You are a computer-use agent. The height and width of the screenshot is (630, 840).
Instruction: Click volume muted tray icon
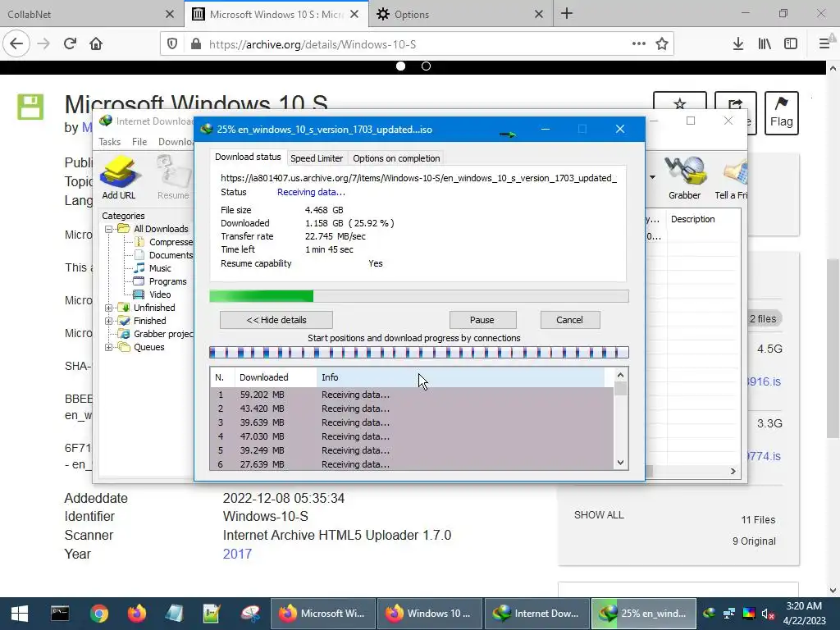[768, 614]
